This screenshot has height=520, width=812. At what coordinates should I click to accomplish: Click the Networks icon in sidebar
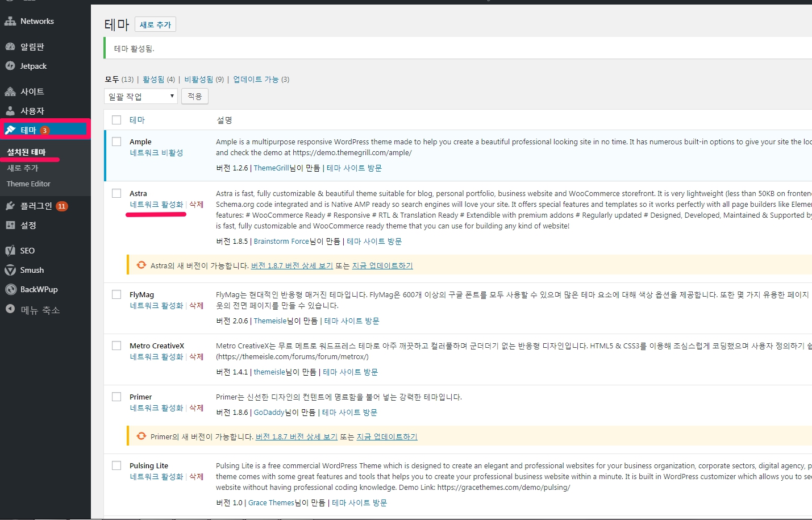[x=10, y=21]
